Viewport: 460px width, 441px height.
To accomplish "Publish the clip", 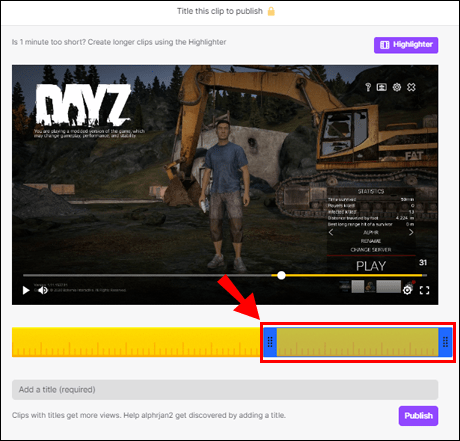I will point(418,416).
